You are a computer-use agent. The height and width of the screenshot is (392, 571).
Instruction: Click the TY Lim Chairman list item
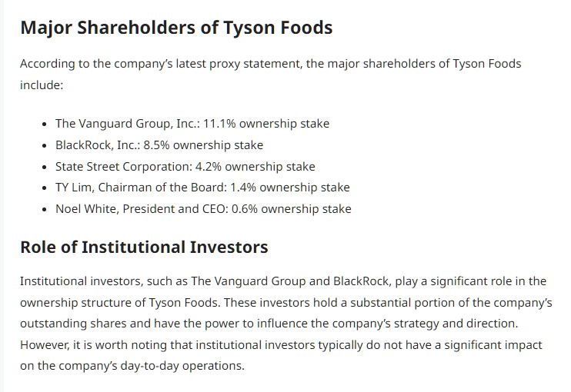click(202, 188)
